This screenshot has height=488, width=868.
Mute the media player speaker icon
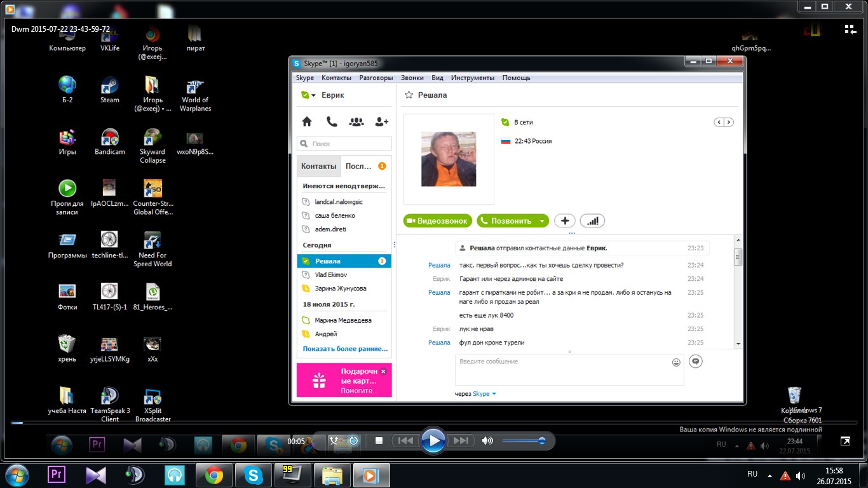(x=487, y=441)
